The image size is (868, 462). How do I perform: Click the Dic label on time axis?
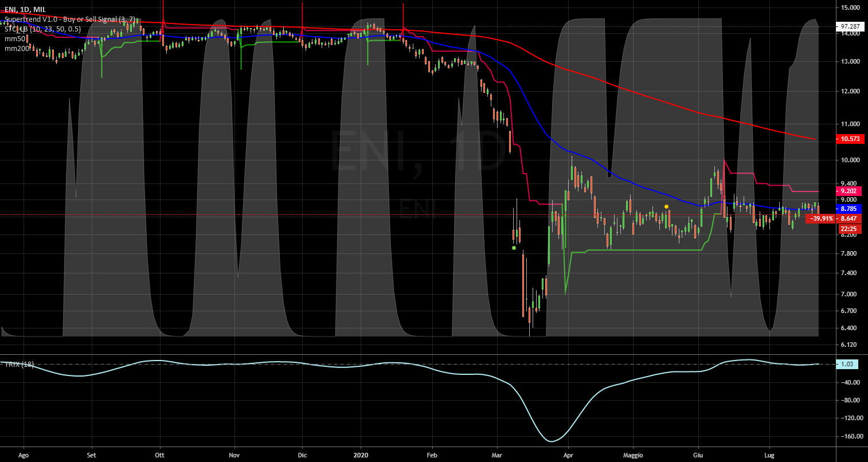coord(303,456)
